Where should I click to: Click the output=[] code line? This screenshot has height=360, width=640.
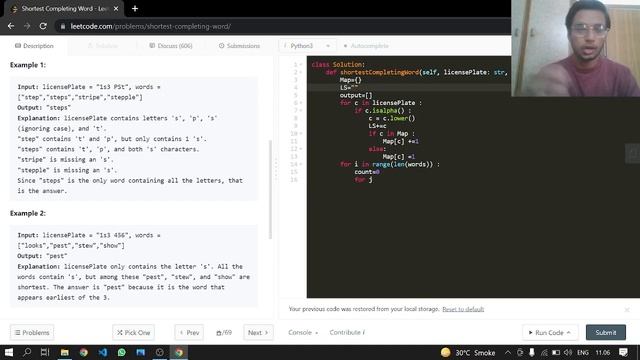356,95
